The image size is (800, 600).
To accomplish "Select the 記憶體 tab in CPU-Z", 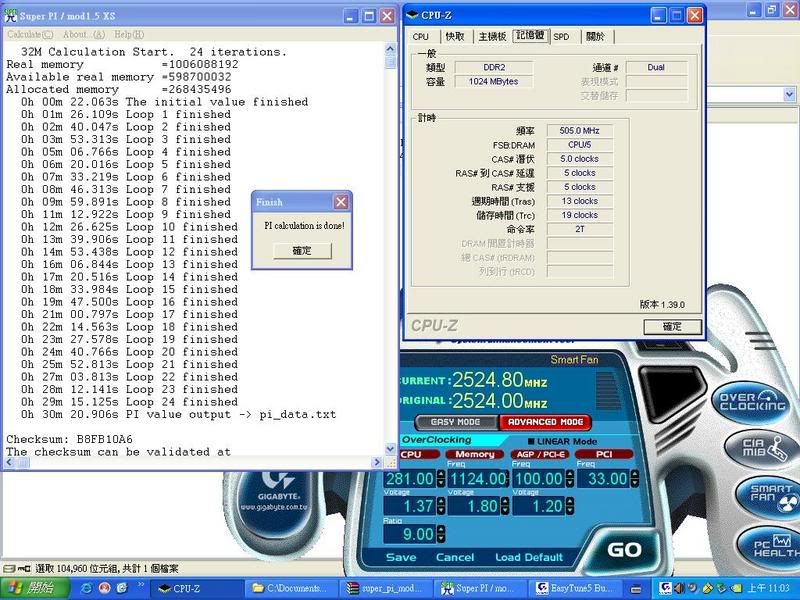I will point(531,36).
